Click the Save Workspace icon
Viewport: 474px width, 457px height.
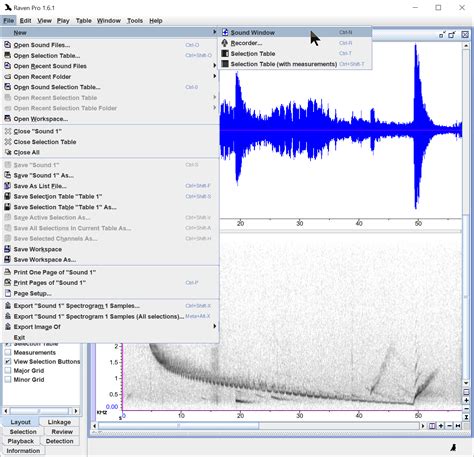[7, 249]
